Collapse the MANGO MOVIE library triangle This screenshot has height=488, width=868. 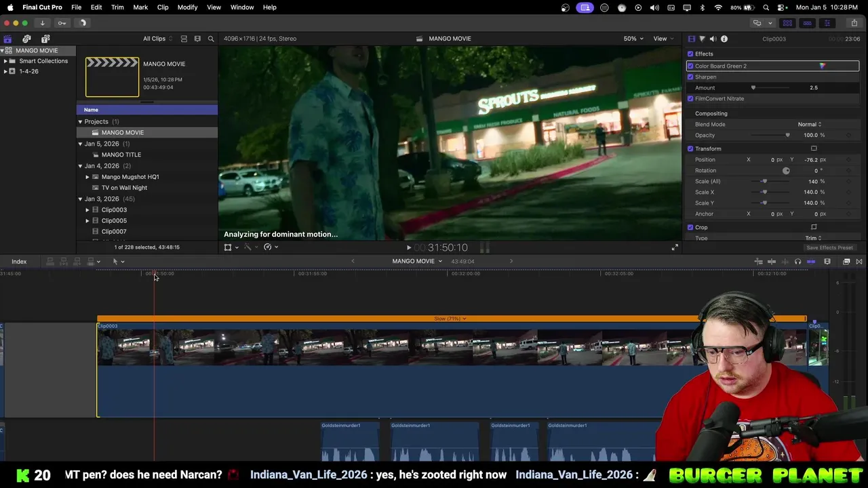tap(3, 51)
